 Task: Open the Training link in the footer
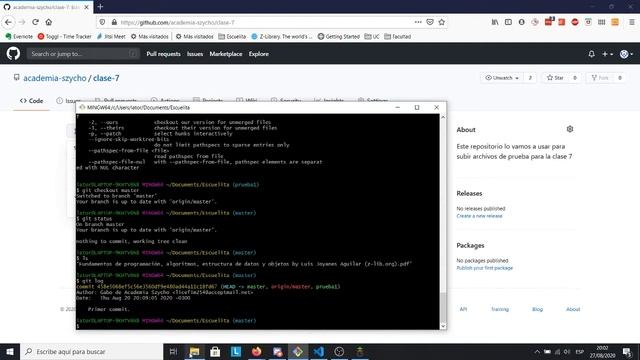(500, 309)
